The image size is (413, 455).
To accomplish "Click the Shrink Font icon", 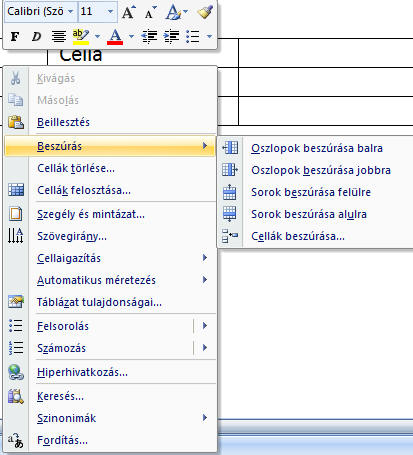I will 150,13.
